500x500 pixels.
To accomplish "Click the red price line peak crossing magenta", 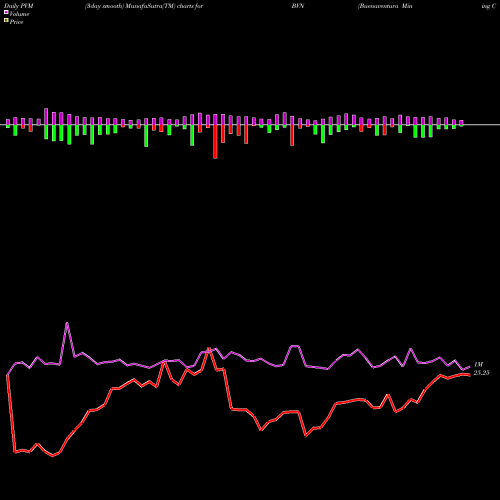I will (x=209, y=349).
